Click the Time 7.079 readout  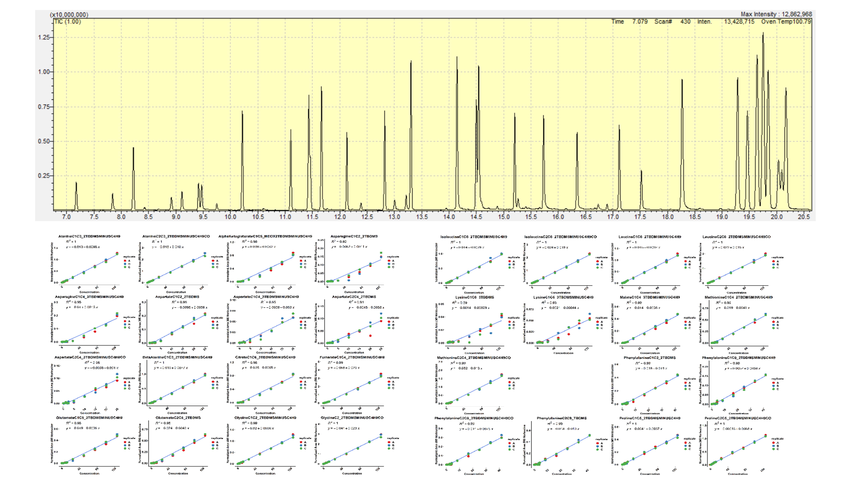[629, 22]
